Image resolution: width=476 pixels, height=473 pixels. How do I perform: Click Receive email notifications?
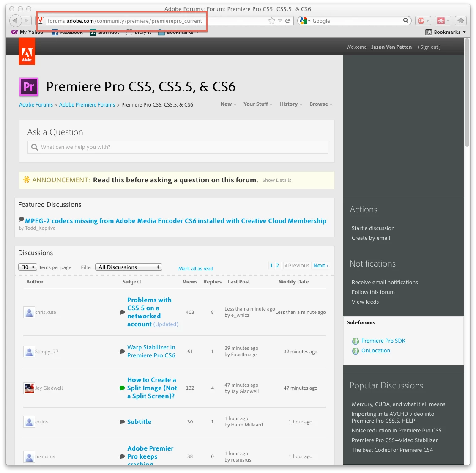(385, 283)
